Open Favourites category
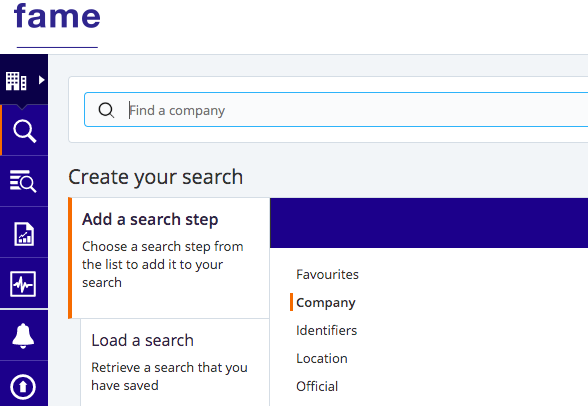The image size is (588, 406). (327, 274)
